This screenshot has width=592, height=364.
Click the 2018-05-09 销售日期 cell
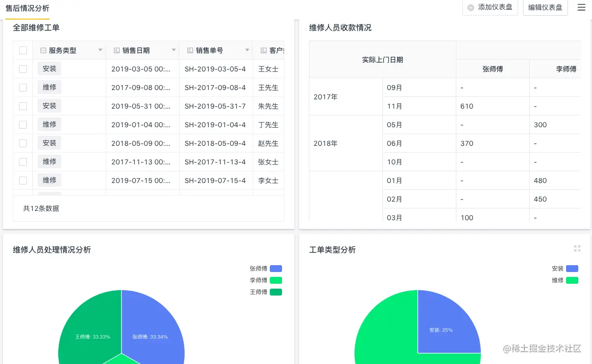pos(142,143)
